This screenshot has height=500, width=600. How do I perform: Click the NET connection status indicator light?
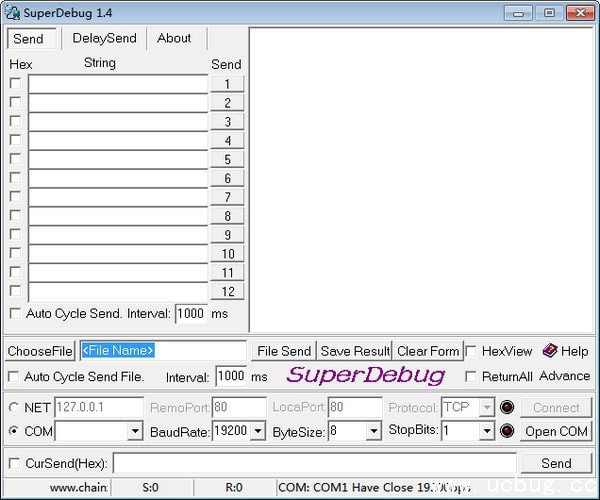coord(507,407)
